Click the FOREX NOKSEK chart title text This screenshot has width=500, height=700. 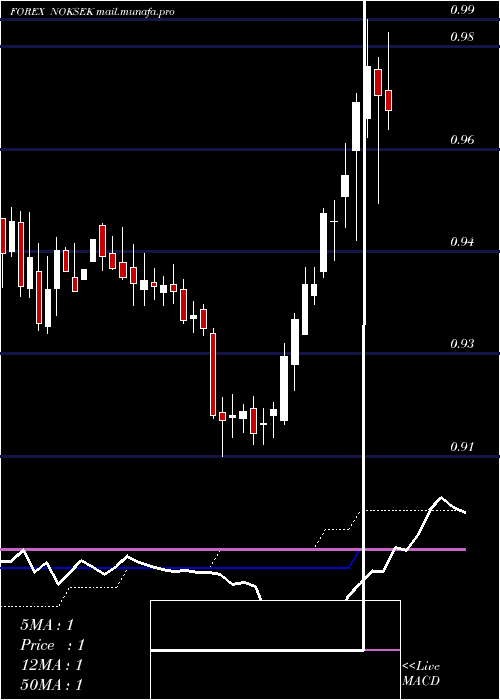pos(52,12)
